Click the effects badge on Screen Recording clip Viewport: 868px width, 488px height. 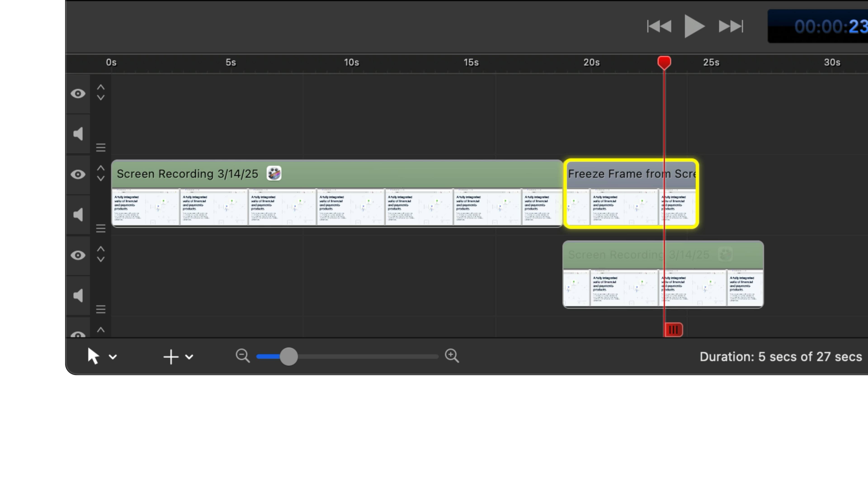coord(274,174)
